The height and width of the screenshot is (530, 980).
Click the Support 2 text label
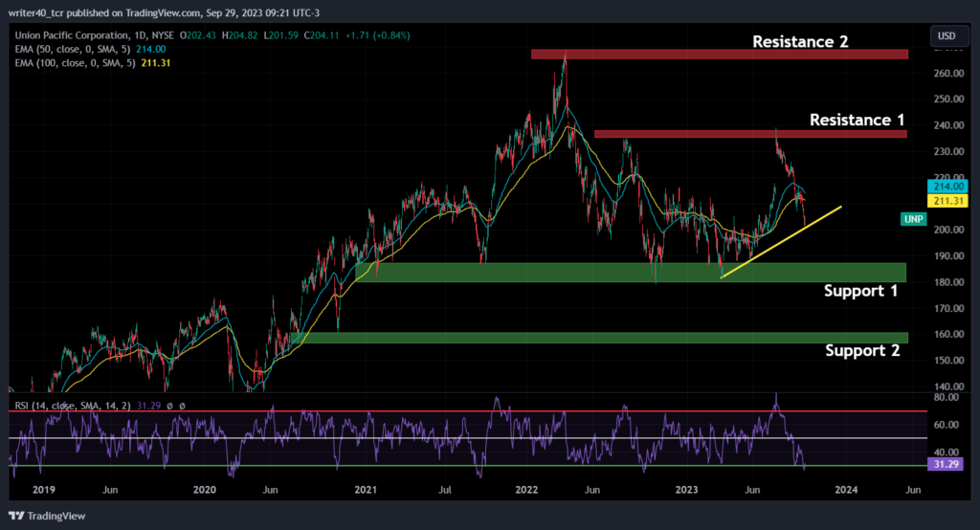click(x=862, y=351)
